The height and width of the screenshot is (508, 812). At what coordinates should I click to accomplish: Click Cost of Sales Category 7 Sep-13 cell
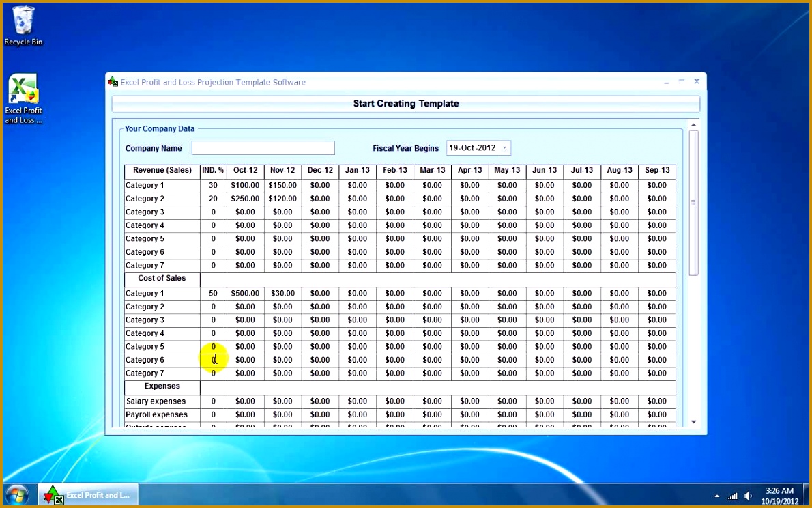[x=657, y=373]
